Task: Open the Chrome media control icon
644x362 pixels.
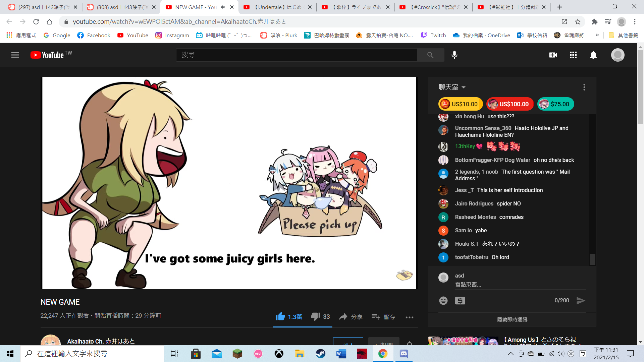Action: (608, 22)
